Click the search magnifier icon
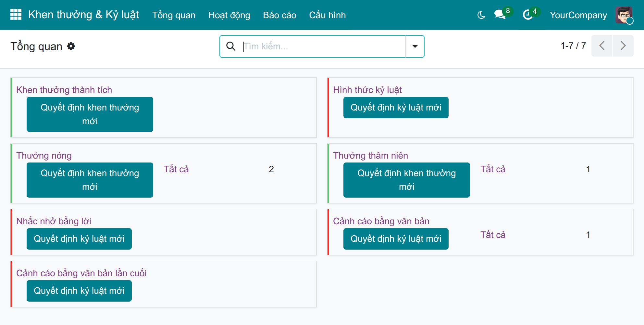Image resolution: width=644 pixels, height=325 pixels. pyautogui.click(x=231, y=46)
